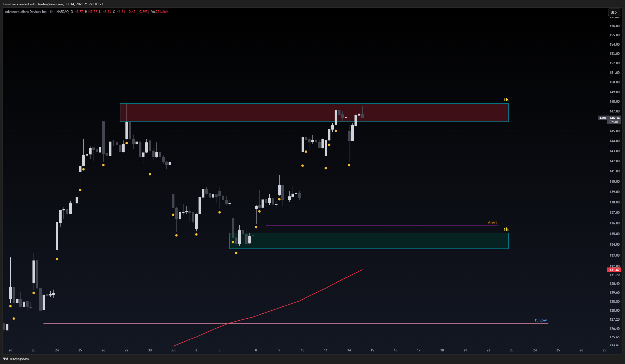Select the red supply zone rectangle
Image resolution: width=625 pixels, height=364 pixels.
[x=314, y=113]
